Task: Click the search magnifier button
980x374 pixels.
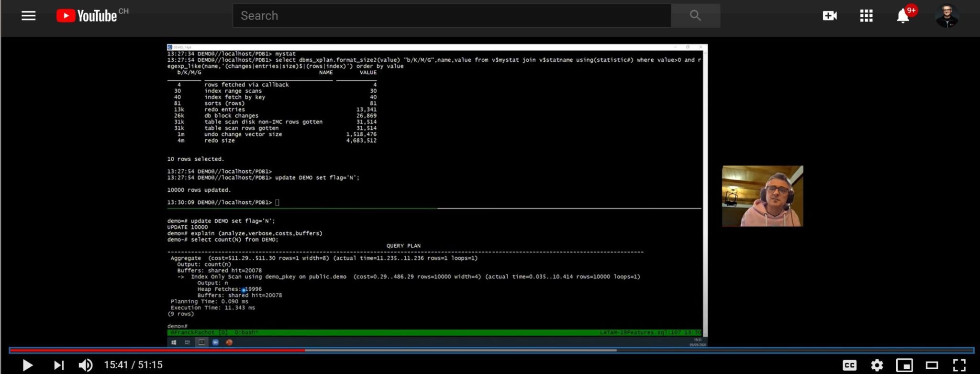Action: click(x=695, y=16)
